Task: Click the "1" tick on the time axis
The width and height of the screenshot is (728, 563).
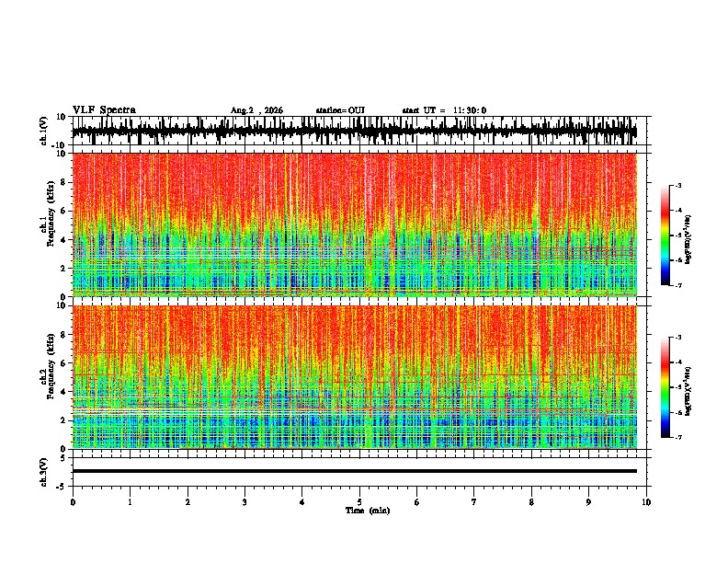Action: (130, 502)
